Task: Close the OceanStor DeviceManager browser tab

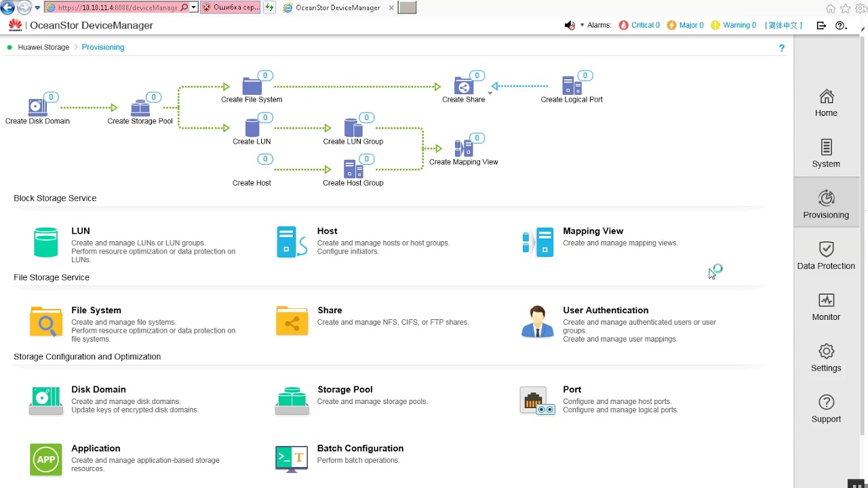Action: [x=391, y=8]
